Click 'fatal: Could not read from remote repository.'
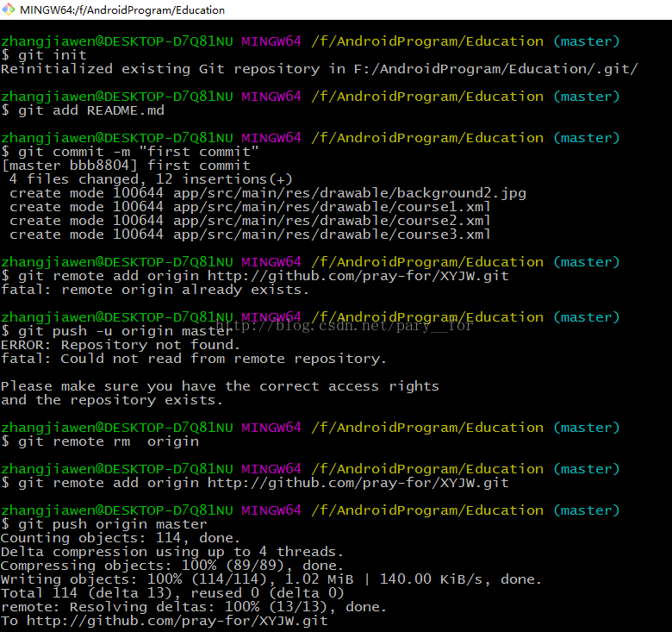This screenshot has width=672, height=632. [x=194, y=359]
